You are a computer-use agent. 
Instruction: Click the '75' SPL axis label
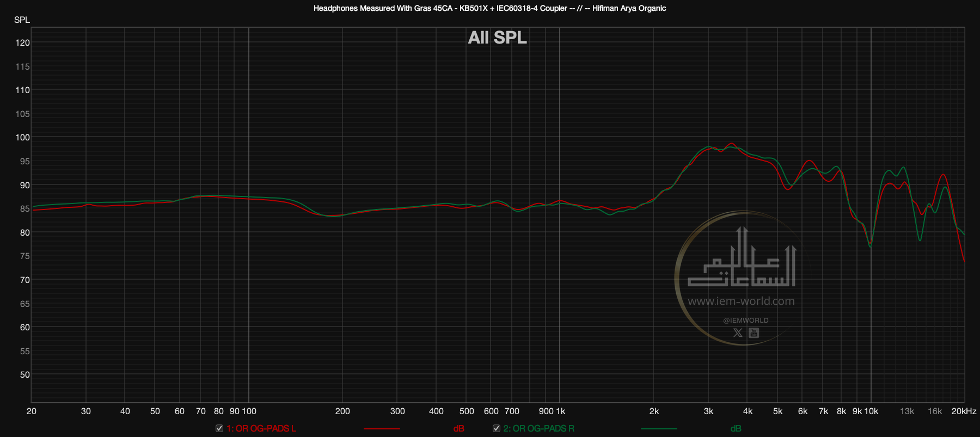(x=24, y=256)
